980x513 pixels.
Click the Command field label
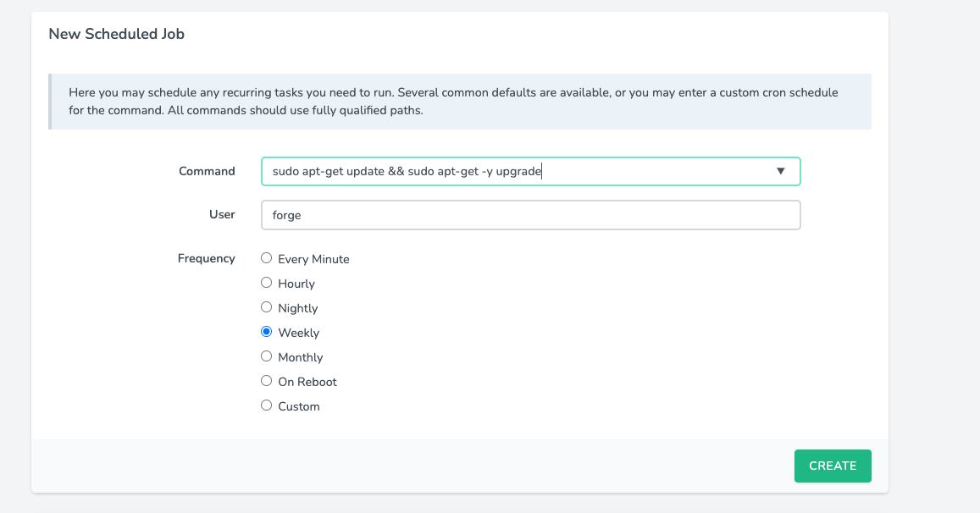[x=207, y=171]
